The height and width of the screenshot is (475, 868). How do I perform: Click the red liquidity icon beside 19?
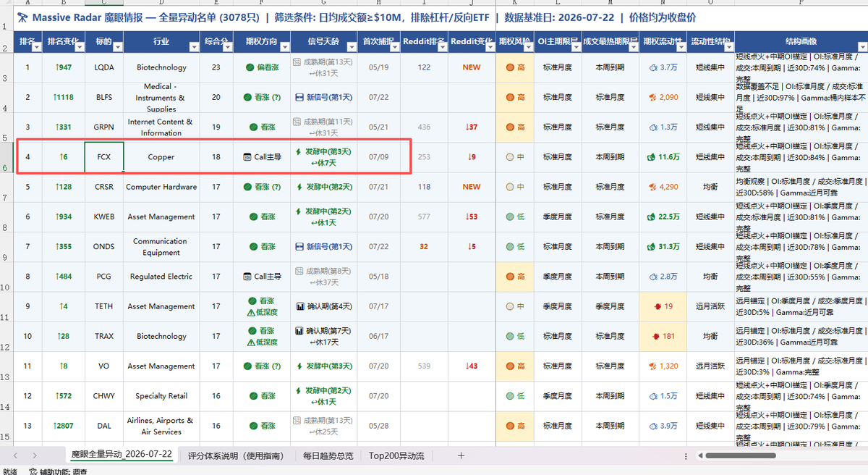tap(658, 306)
